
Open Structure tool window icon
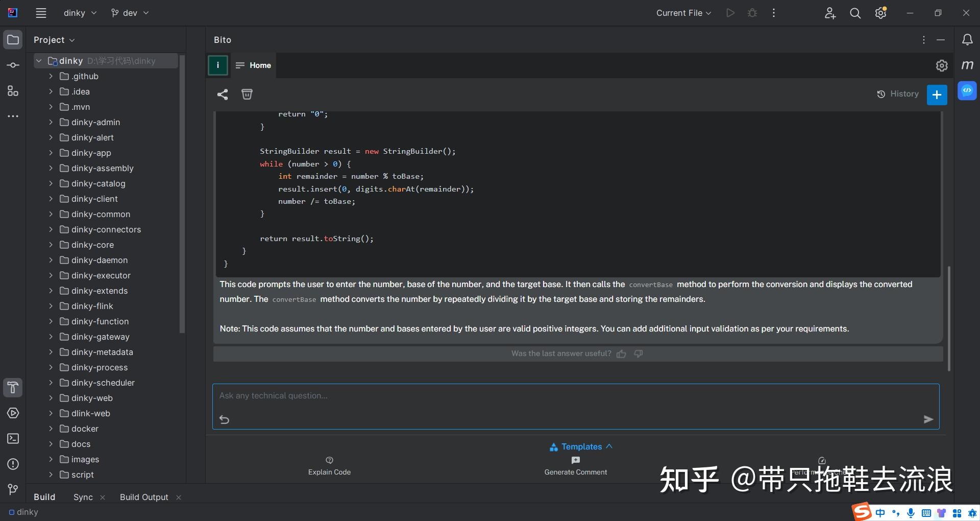[13, 91]
